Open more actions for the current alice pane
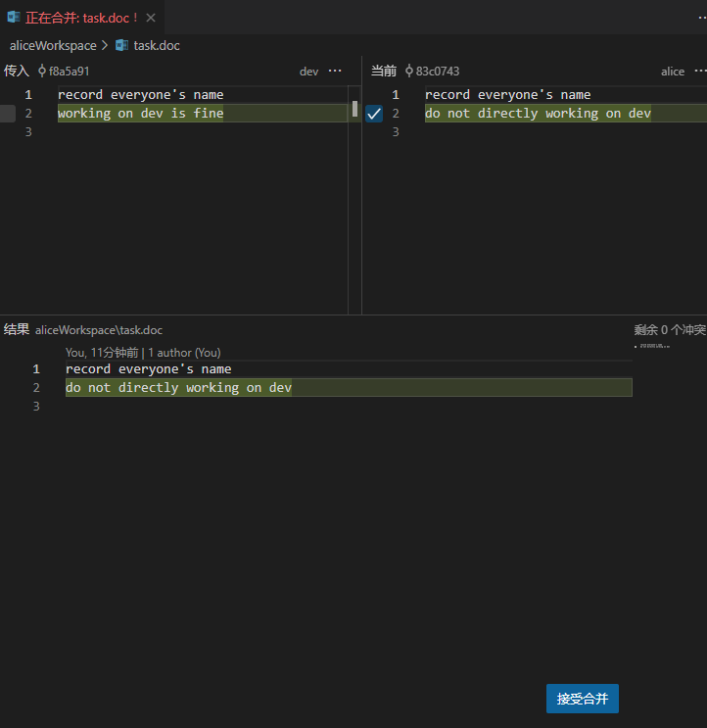Screen dimensions: 707x728 point(699,71)
